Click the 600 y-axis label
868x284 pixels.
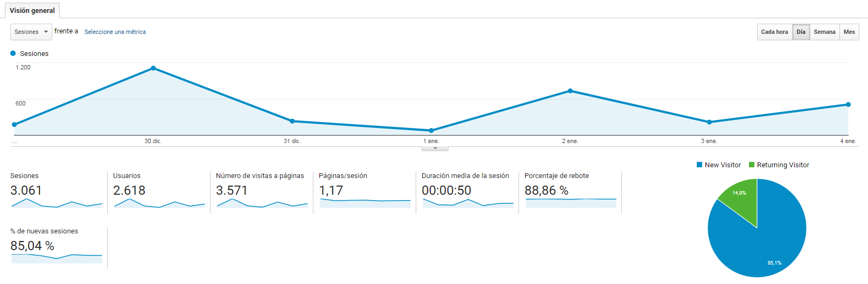click(x=20, y=103)
